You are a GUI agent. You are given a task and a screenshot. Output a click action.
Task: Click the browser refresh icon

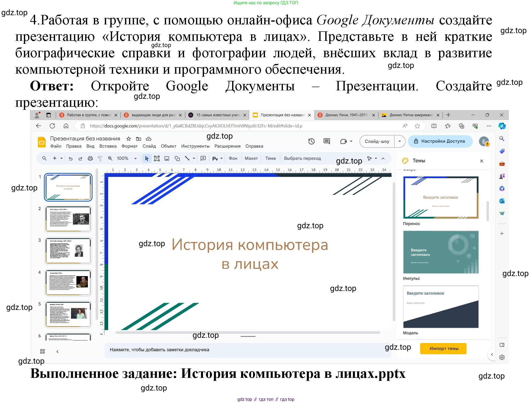[x=52, y=126]
